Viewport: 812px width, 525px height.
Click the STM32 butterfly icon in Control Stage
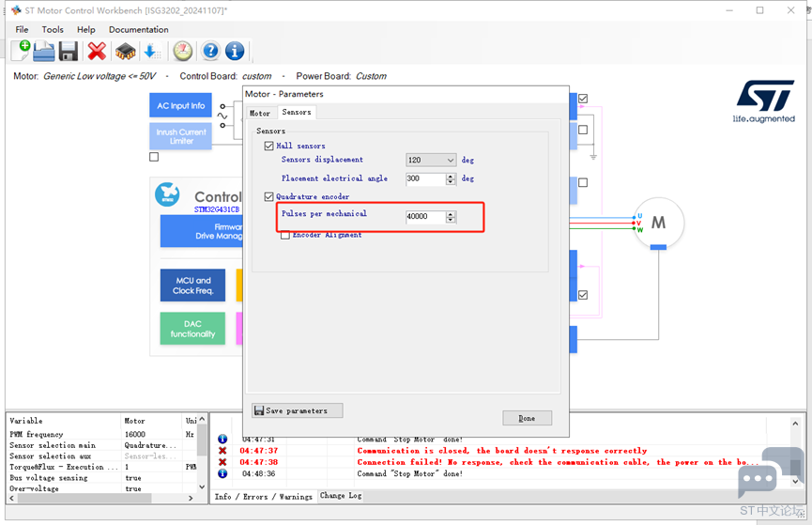coord(167,194)
